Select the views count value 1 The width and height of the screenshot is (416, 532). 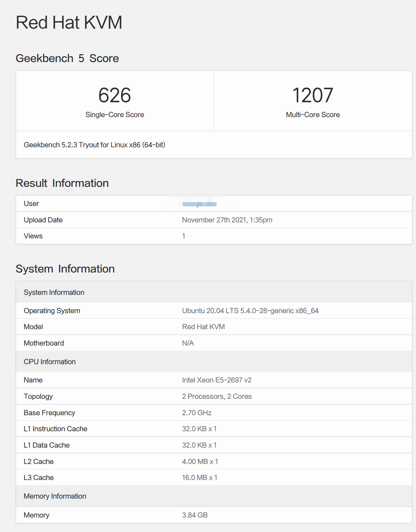click(x=183, y=236)
